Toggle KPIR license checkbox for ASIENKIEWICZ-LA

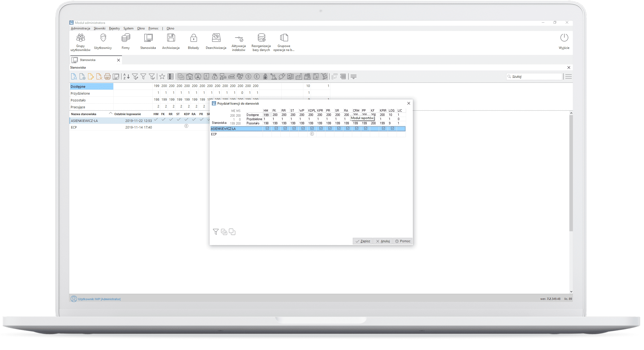tap(384, 128)
